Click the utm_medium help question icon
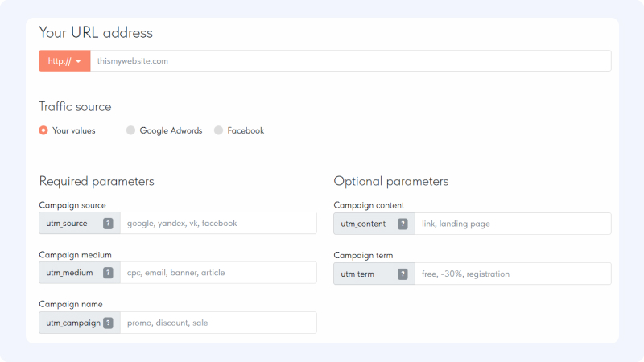Image resolution: width=644 pixels, height=362 pixels. (108, 273)
